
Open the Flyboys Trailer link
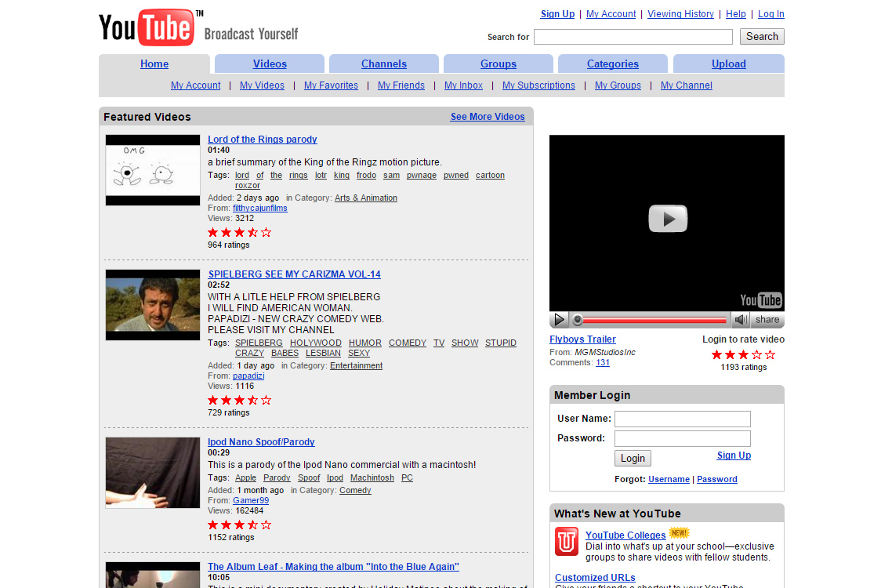click(582, 339)
